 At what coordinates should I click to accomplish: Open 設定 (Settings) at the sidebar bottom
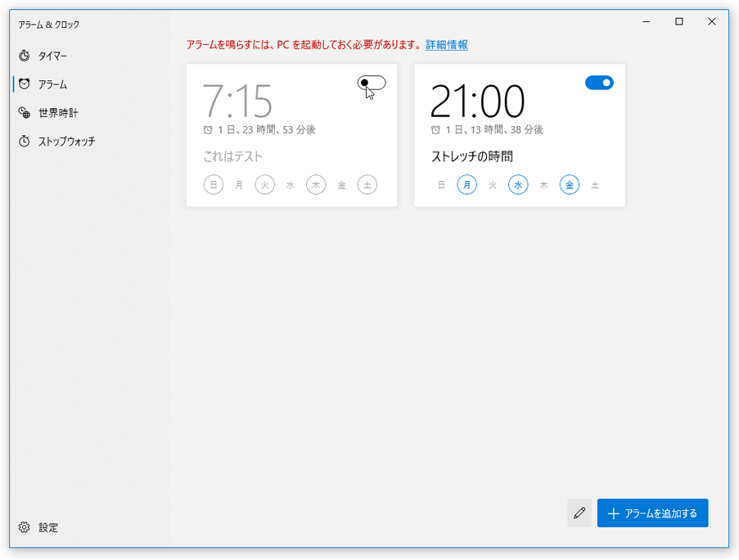click(89, 527)
